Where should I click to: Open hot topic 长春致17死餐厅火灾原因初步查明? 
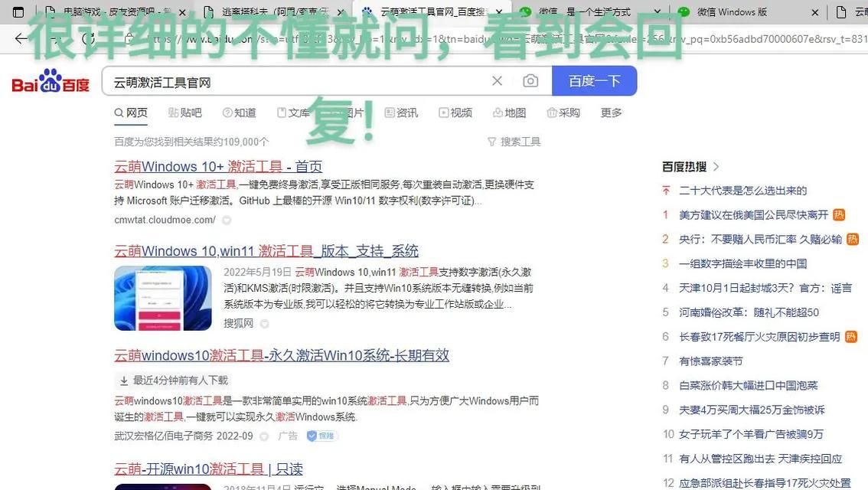point(759,337)
